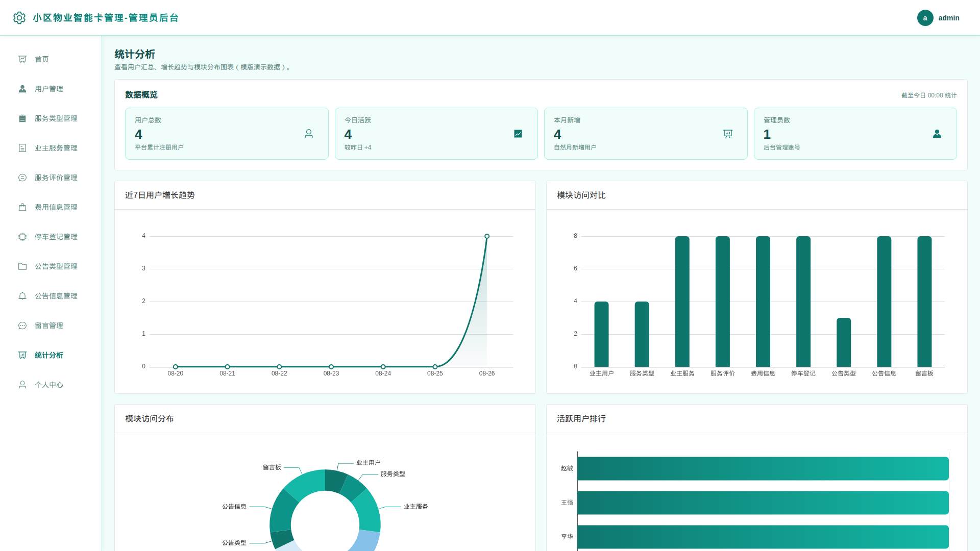This screenshot has width=980, height=551.
Task: Click the presentation icon in 本月新增 card
Action: (728, 134)
